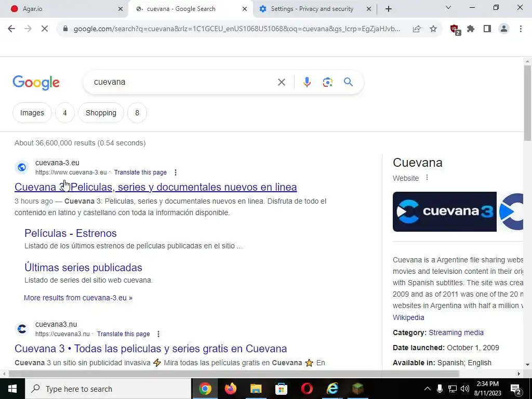Click the cuevana-3.eu globe favicon

click(x=22, y=167)
